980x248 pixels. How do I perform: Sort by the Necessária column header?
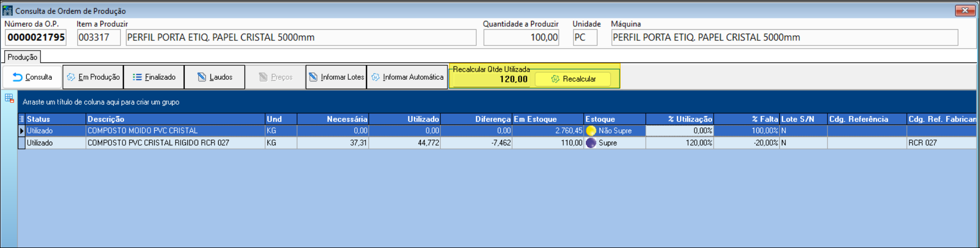(x=332, y=119)
